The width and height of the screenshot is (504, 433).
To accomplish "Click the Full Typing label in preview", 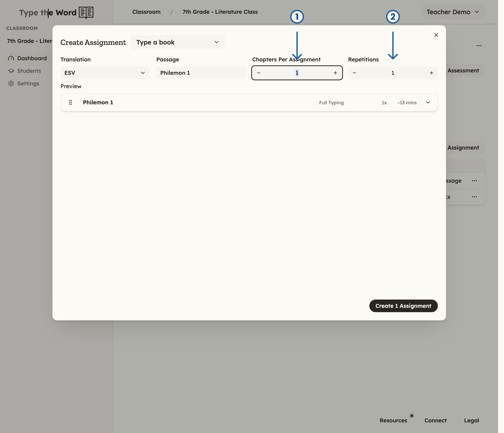I will pos(331,103).
